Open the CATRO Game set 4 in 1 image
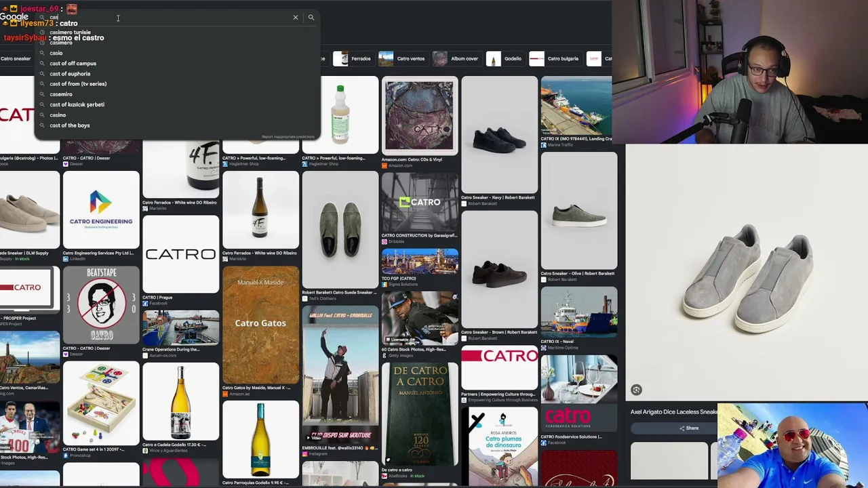868x488 pixels. click(x=101, y=403)
